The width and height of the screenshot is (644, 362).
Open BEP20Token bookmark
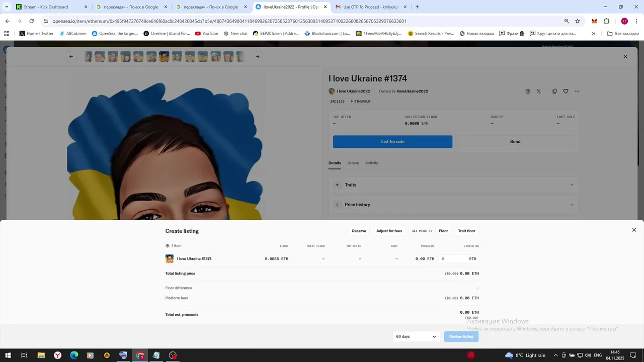click(276, 34)
